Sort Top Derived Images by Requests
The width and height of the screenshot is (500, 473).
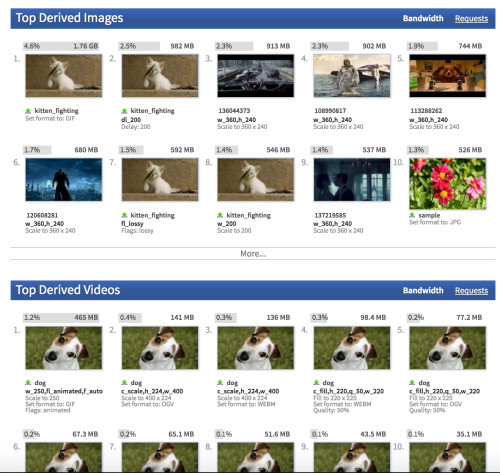tap(471, 18)
